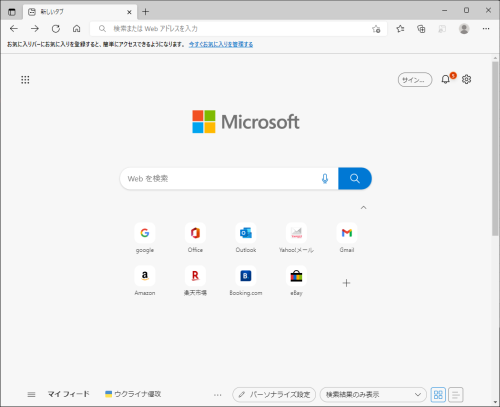The width and height of the screenshot is (500, 407).
Task: Select the マイ フィード tab
Action: point(69,394)
